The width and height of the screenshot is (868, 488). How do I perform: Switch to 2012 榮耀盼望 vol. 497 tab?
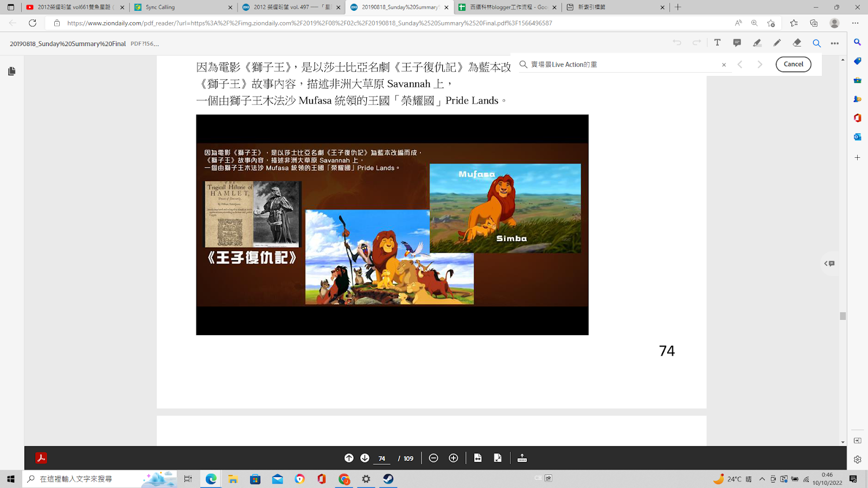(x=291, y=7)
